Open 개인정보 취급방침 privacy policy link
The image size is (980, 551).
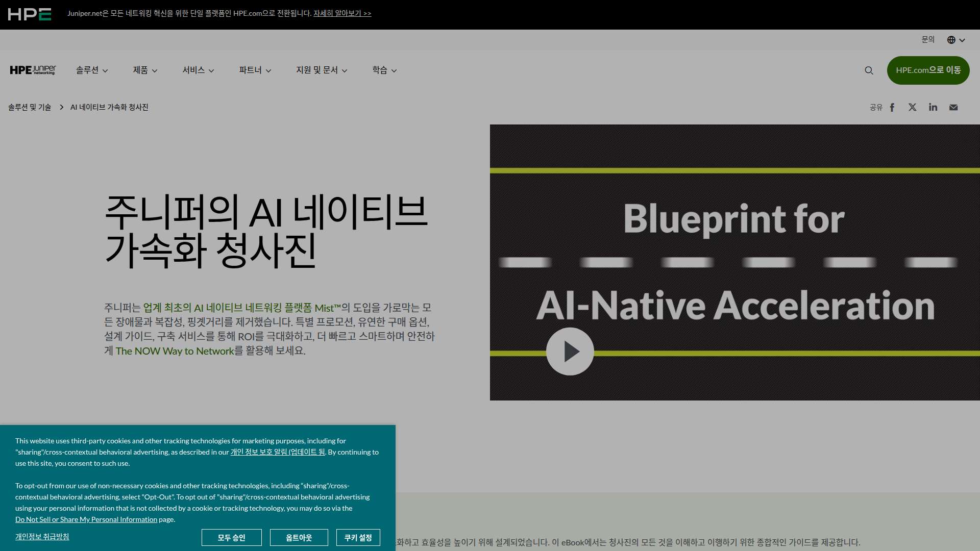(42, 537)
